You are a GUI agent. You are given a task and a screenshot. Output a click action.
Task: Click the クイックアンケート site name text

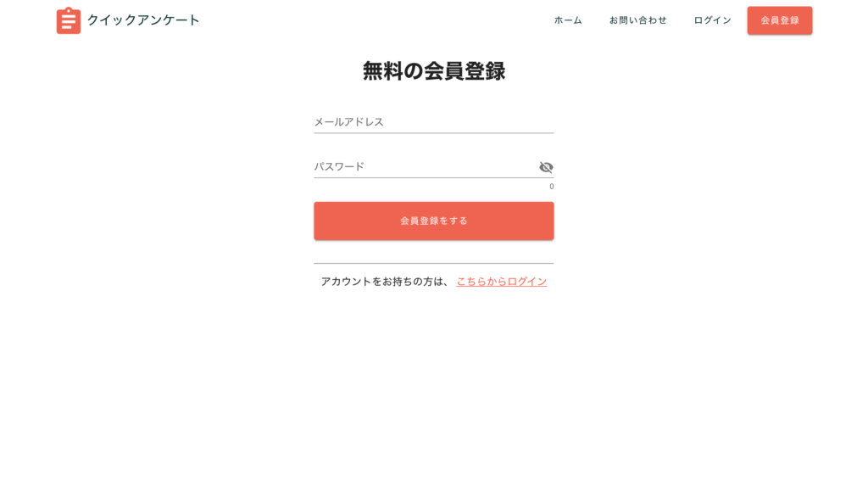coord(143,20)
